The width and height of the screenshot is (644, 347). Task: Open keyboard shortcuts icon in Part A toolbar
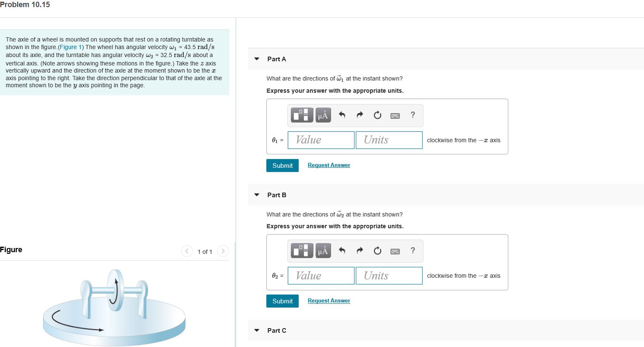[x=395, y=115]
